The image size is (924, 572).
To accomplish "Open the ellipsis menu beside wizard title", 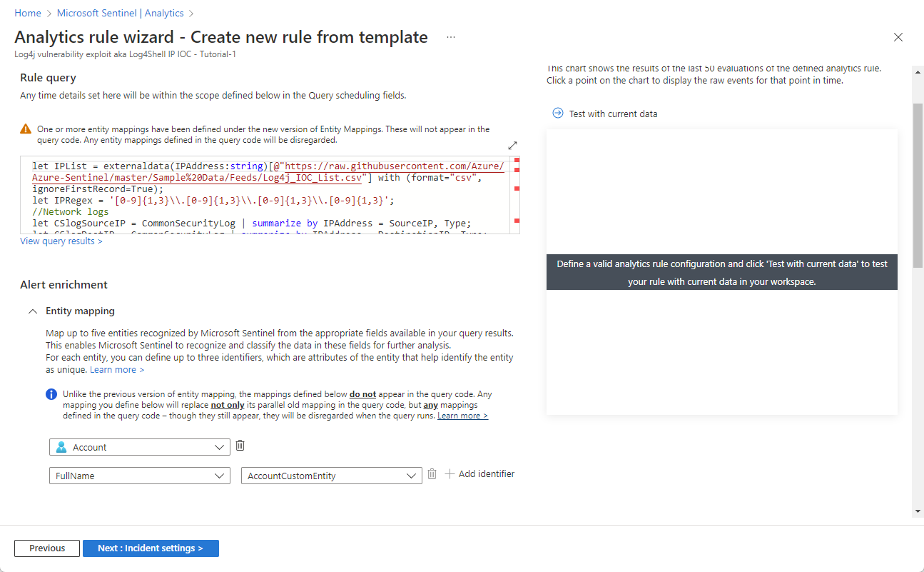I will (x=451, y=37).
